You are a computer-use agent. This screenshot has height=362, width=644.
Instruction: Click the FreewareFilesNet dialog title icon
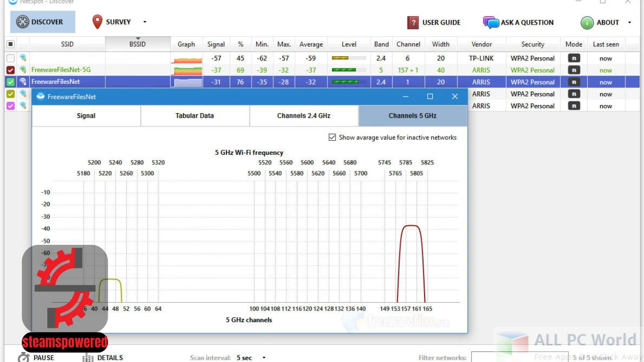coord(41,97)
